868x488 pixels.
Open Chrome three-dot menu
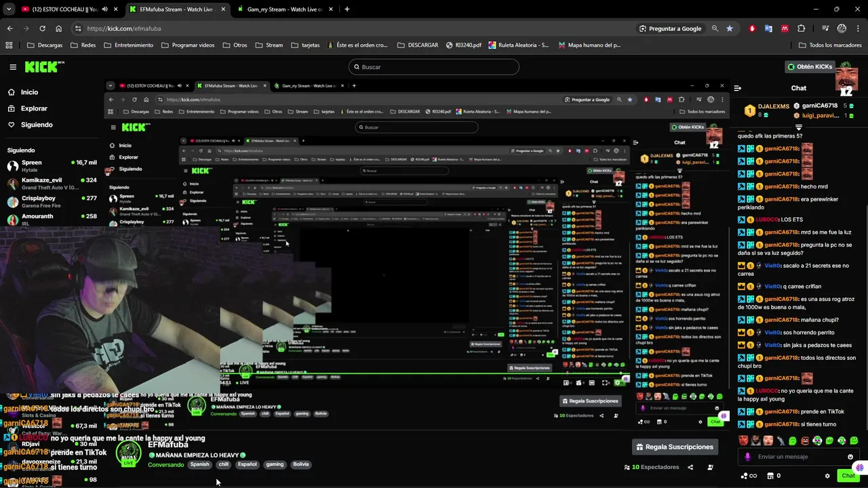(x=858, y=28)
